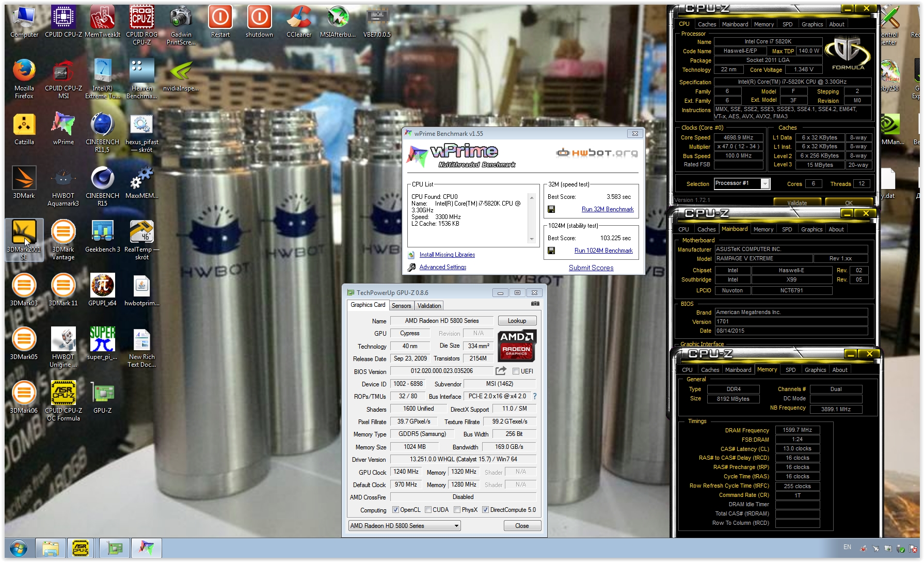The height and width of the screenshot is (562, 924).
Task: Open nvidiaInspector desktop shortcut
Action: (x=181, y=75)
